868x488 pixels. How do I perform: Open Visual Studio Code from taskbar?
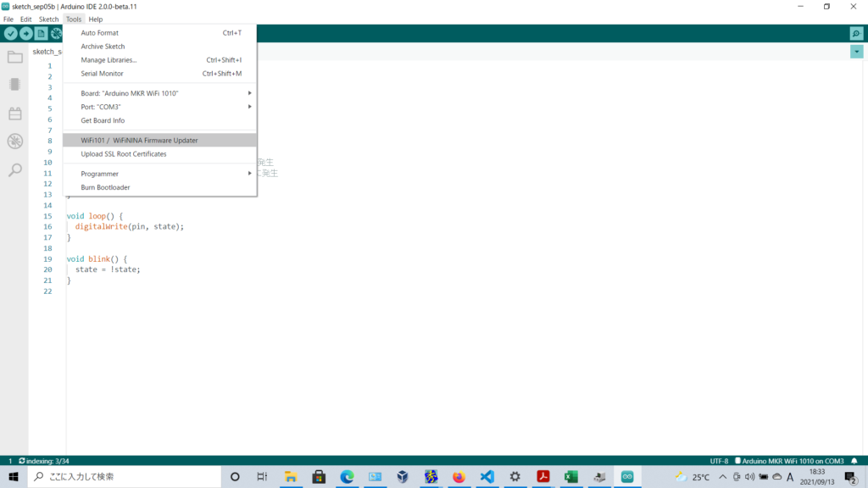pyautogui.click(x=487, y=476)
